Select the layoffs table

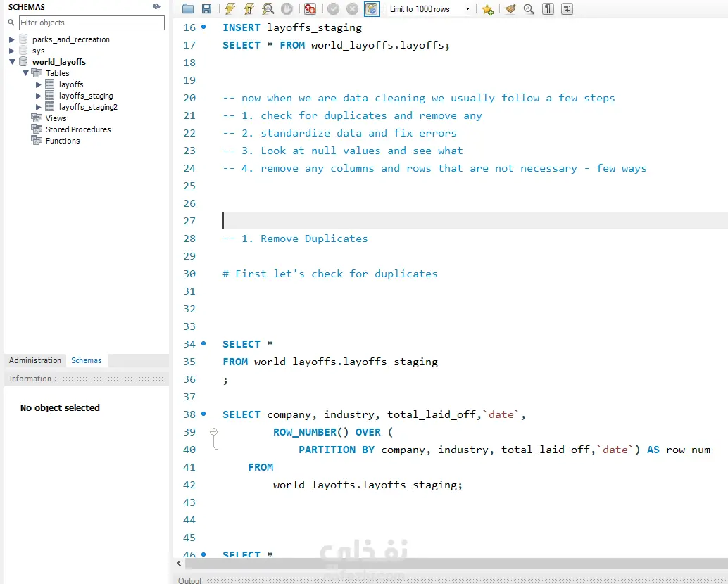point(71,84)
